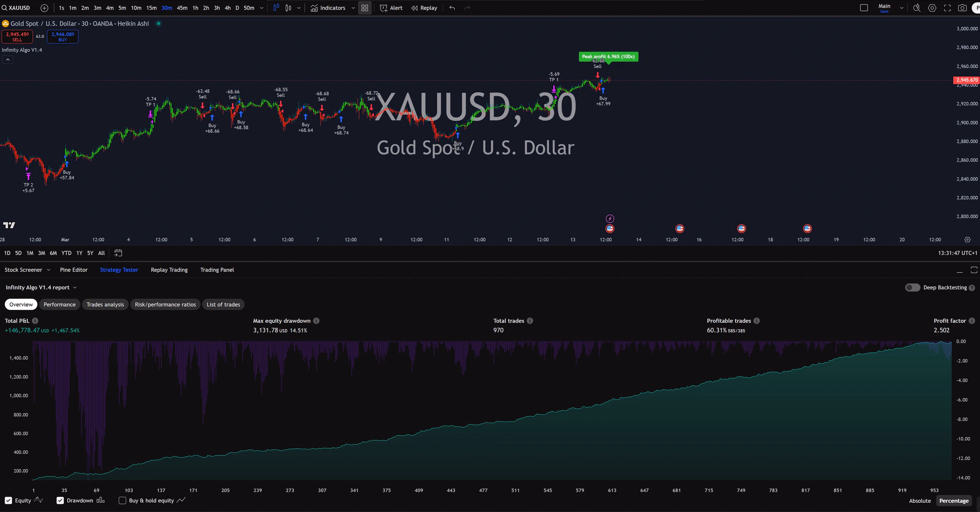The image size is (980, 512).
Task: Open chart settings via the gear icon
Action: [932, 8]
